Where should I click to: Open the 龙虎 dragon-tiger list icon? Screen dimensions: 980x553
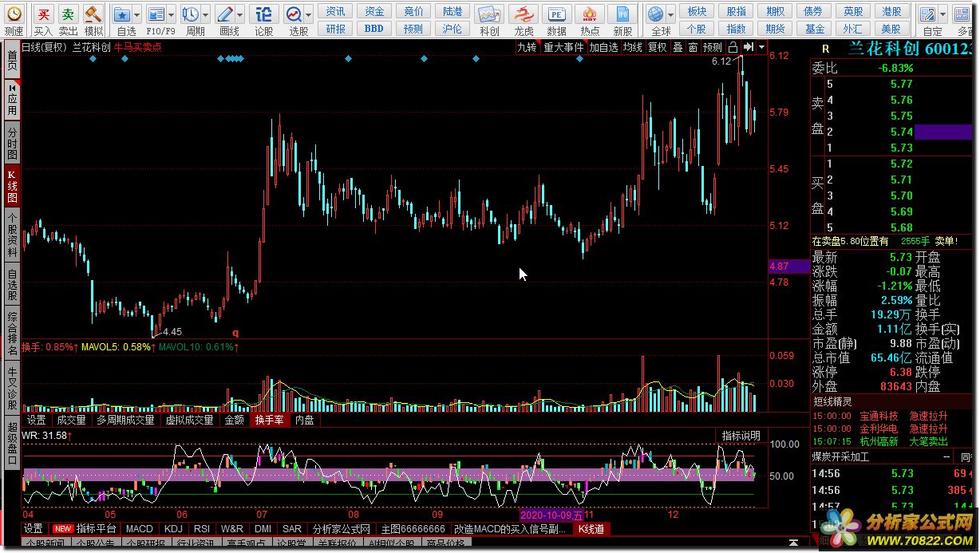coord(524,14)
